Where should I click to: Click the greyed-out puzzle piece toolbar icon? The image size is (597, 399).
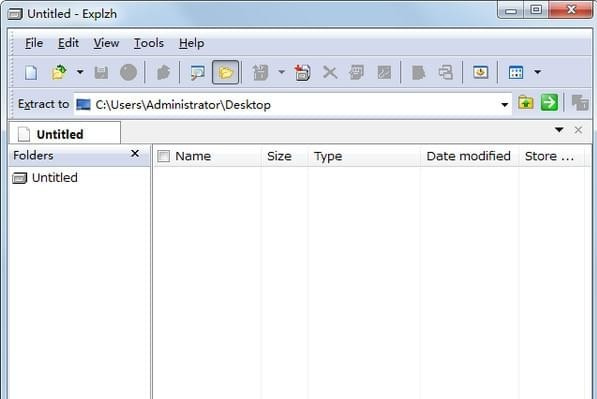pos(163,72)
